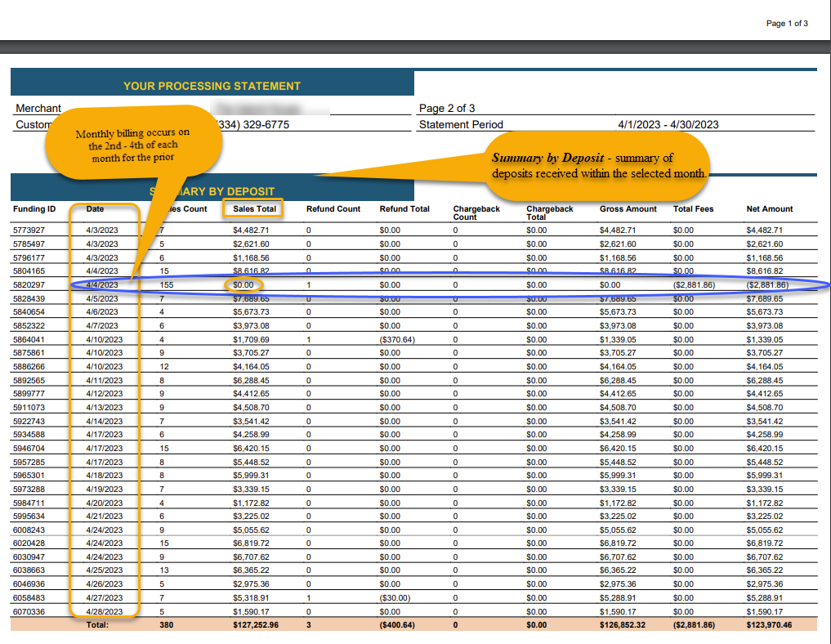The height and width of the screenshot is (644, 831).
Task: Click the date 4/20/2023
Action: tap(105, 503)
